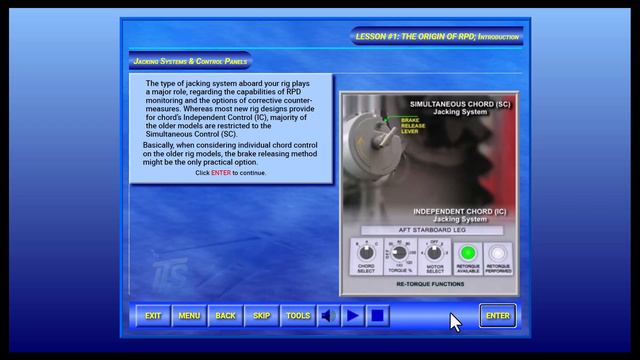Toggle the speaker audio icon
Screen dimensions: 640x360
329,316
